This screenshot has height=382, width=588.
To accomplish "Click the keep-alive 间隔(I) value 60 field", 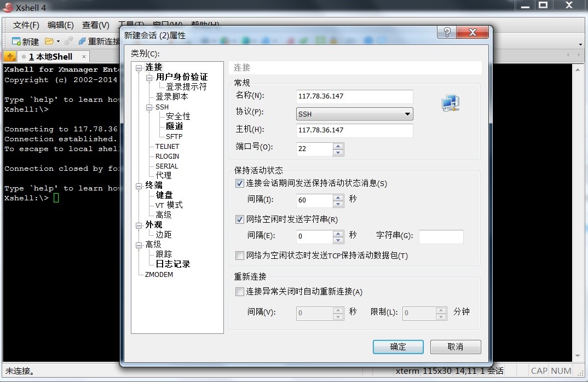I will (314, 200).
